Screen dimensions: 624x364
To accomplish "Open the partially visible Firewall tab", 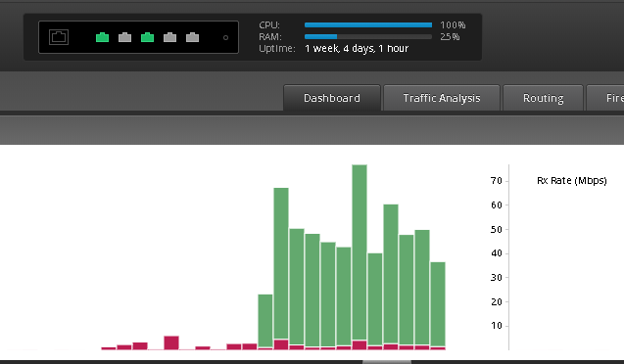I will (x=605, y=98).
